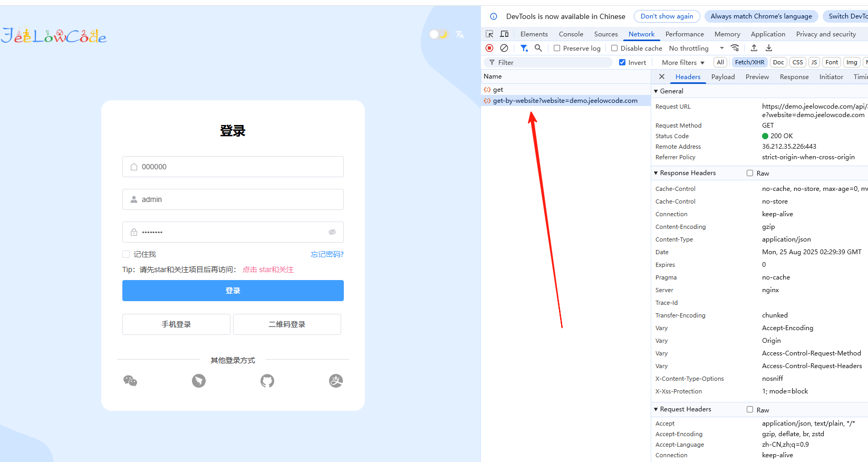868x462 pixels.
Task: Click the 忘记密码? link
Action: pos(327,254)
